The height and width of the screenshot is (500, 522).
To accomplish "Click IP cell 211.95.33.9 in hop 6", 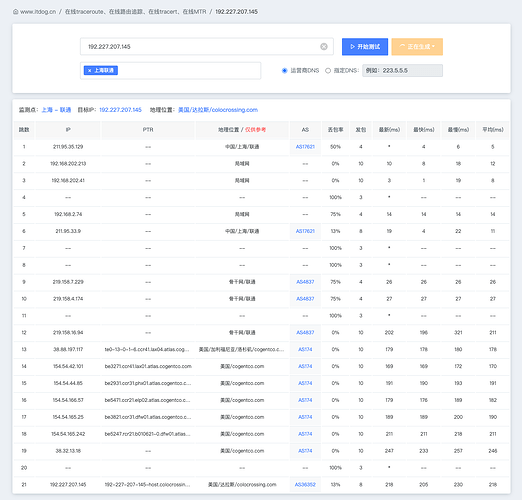I will (x=68, y=231).
